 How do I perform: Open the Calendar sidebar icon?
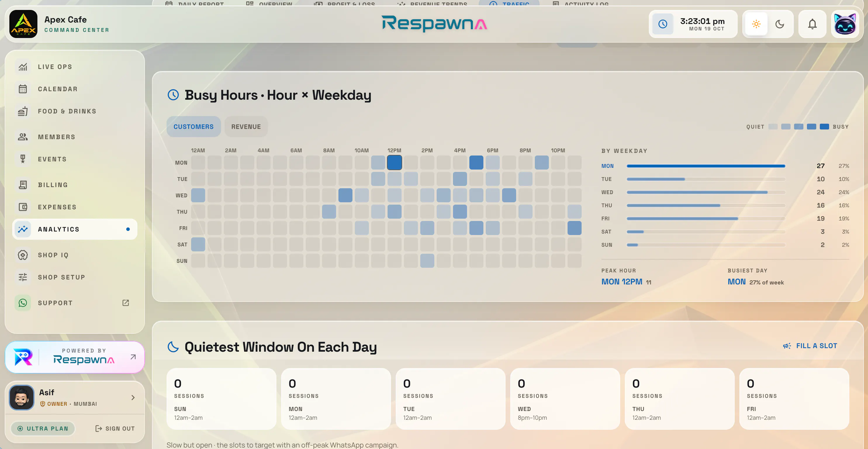tap(23, 89)
